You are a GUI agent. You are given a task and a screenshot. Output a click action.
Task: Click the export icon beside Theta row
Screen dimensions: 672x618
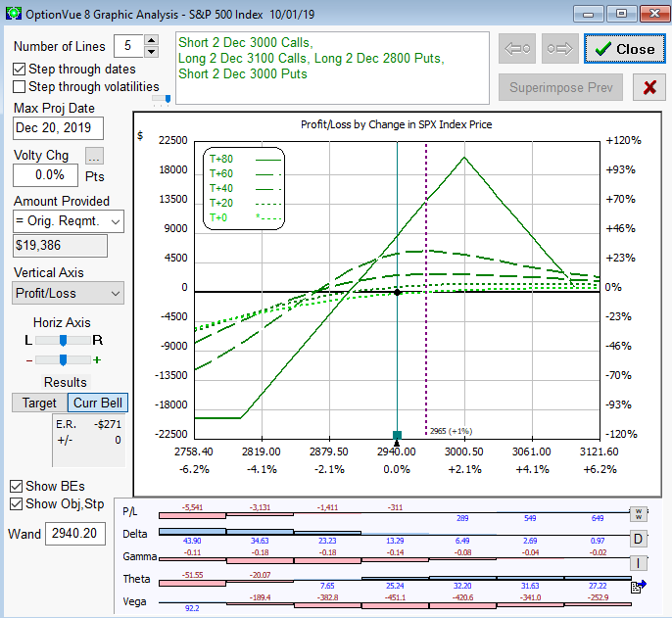(639, 586)
